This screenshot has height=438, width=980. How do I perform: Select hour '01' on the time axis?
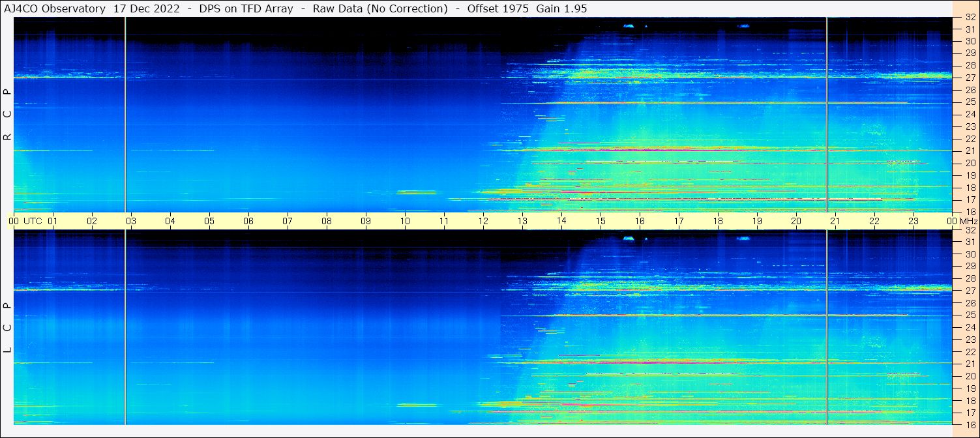pos(53,221)
